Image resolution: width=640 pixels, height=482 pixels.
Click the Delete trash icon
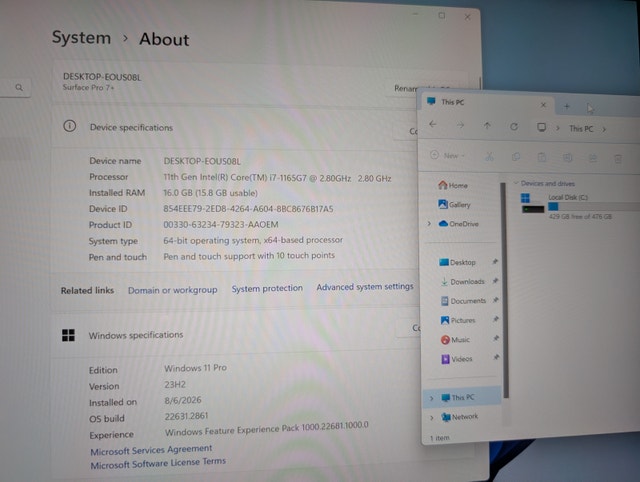tap(618, 159)
